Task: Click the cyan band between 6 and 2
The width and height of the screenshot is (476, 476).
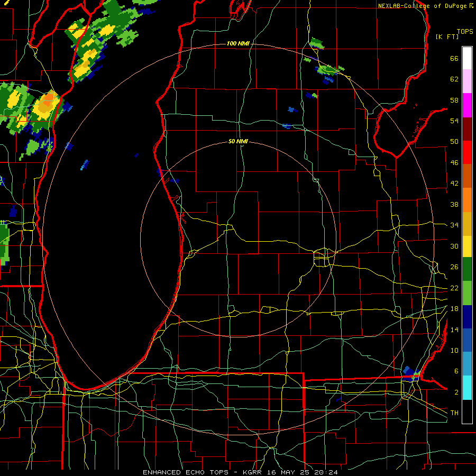Action: 467,388
